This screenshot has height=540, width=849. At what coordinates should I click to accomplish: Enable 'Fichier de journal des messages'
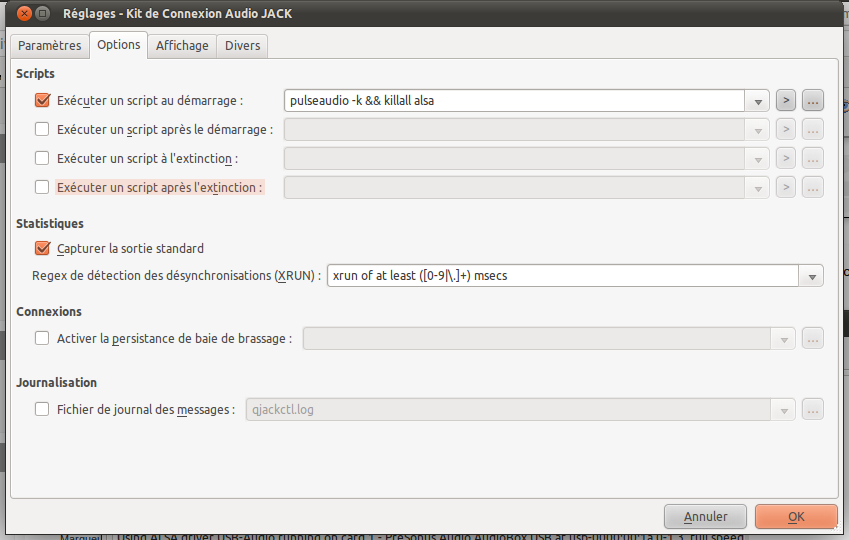(x=42, y=409)
